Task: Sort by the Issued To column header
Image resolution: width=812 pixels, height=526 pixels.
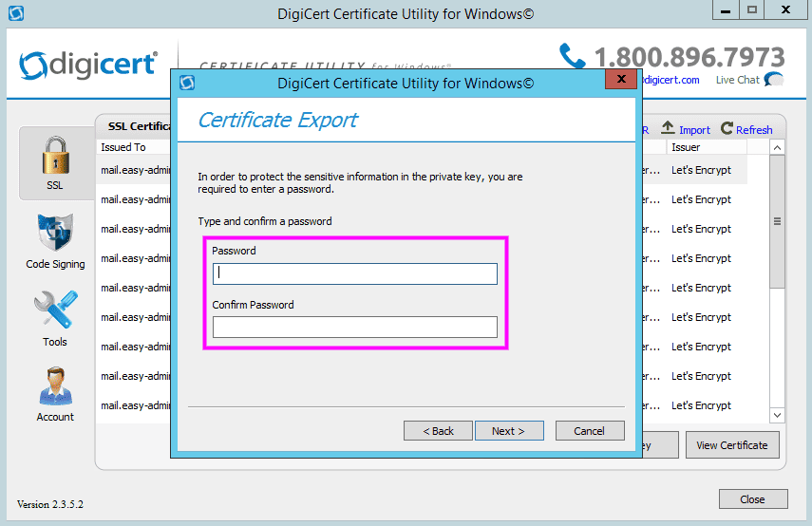Action: [134, 147]
